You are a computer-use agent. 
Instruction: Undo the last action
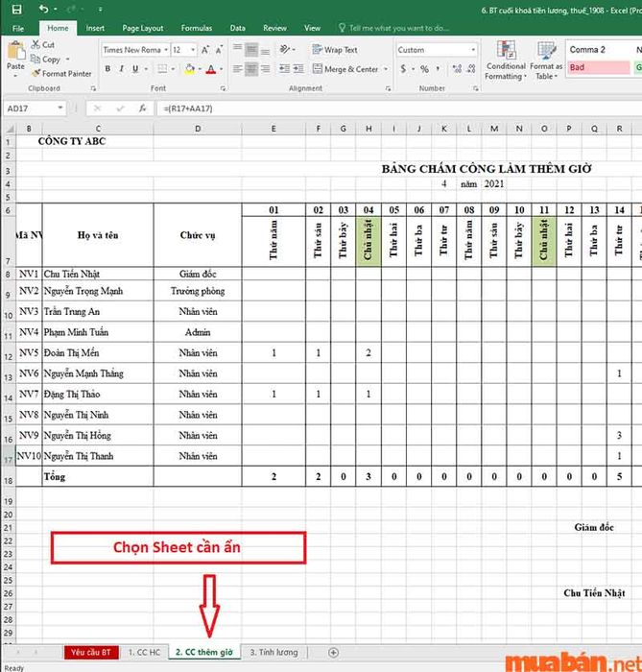point(44,9)
